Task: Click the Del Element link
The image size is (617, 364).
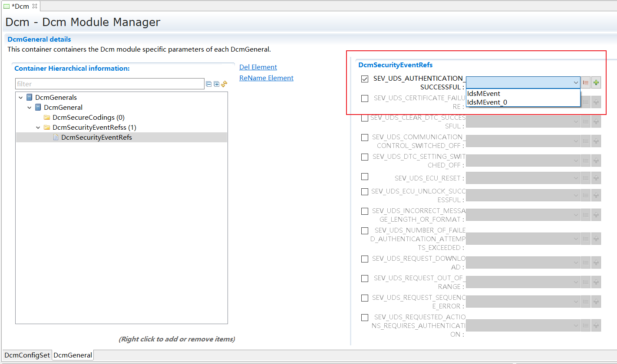Action: (x=258, y=67)
